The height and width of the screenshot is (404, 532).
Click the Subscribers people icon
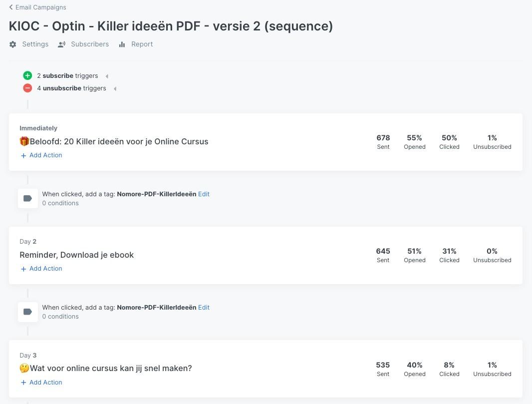(62, 44)
